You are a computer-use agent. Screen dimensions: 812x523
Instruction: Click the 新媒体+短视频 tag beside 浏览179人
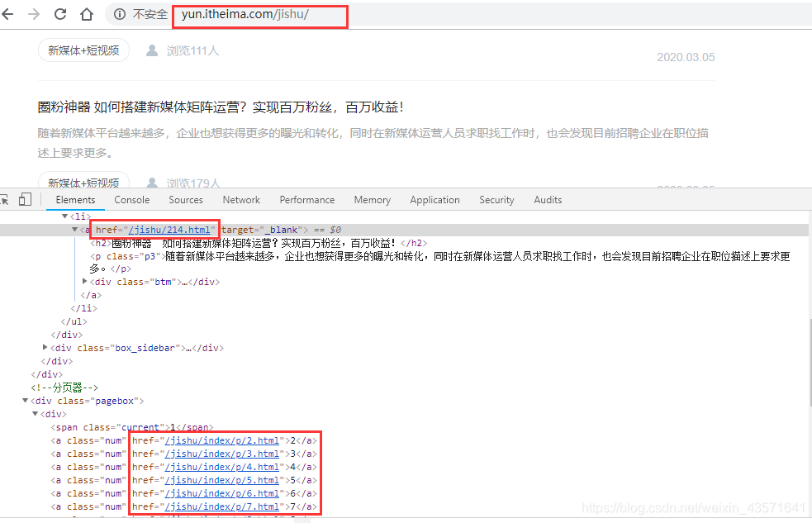83,180
